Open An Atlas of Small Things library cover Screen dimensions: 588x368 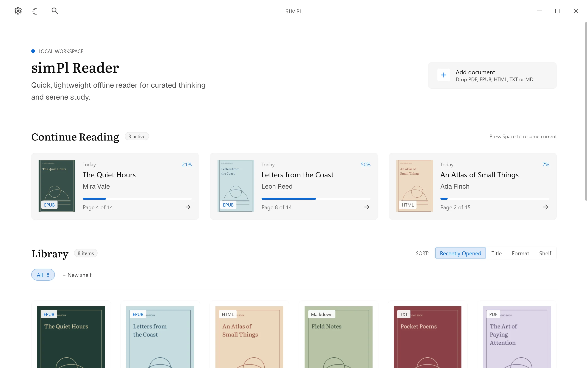pos(249,337)
